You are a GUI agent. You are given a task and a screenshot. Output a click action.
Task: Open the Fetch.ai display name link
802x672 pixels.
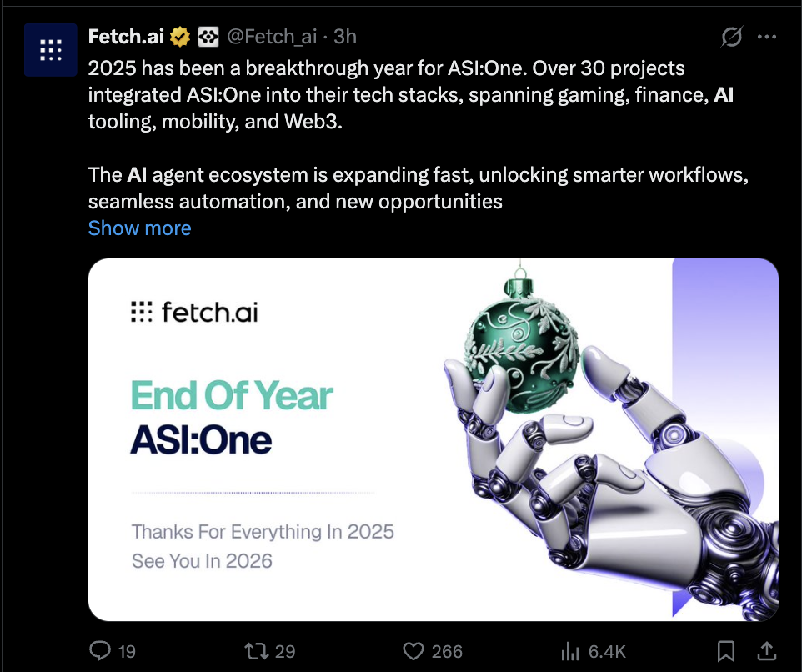(x=126, y=37)
